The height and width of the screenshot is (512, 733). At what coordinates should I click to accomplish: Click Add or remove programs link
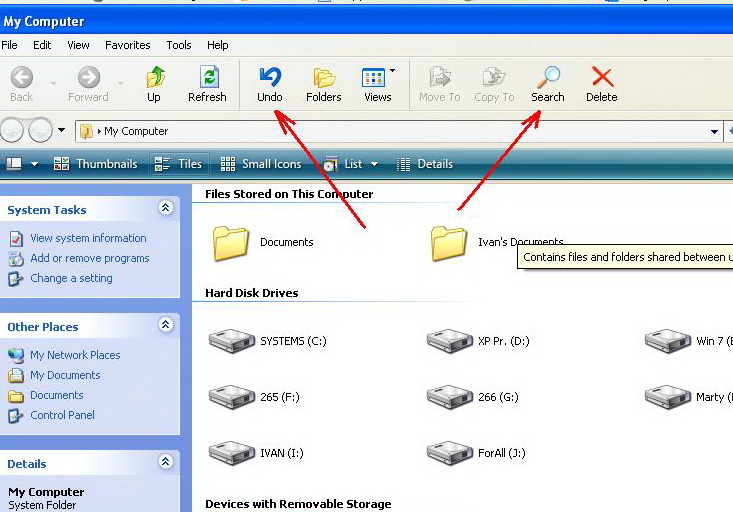[x=89, y=258]
